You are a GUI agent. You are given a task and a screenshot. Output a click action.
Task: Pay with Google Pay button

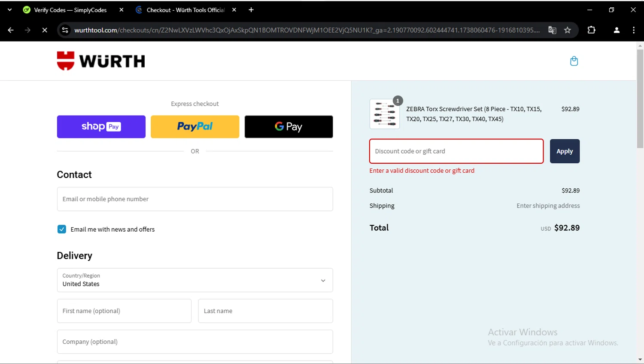point(289,127)
